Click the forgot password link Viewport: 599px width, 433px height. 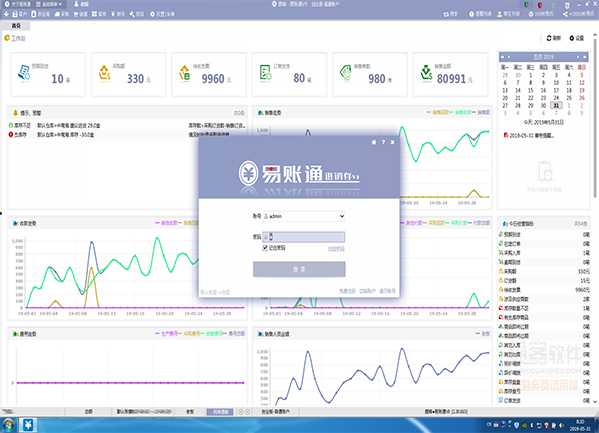pyautogui.click(x=336, y=249)
